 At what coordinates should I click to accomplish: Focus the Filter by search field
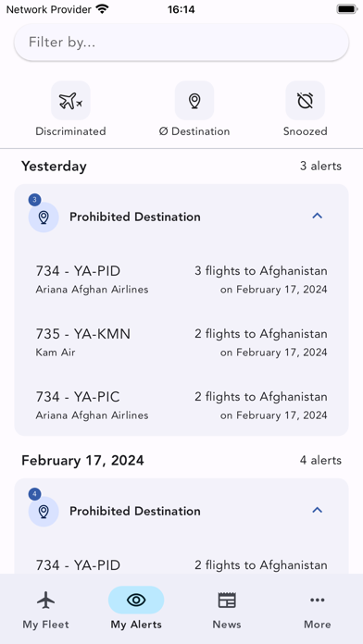tap(181, 43)
